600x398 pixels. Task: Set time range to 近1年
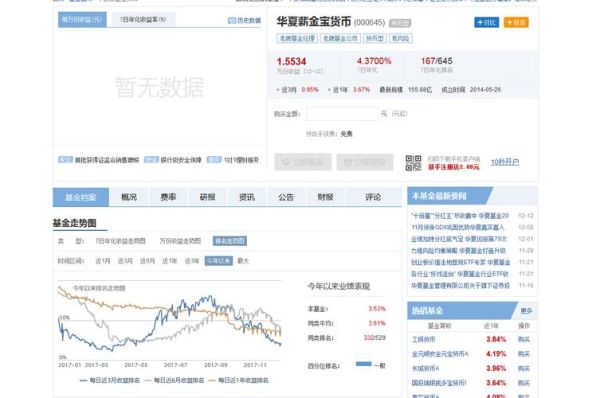pyautogui.click(x=170, y=261)
